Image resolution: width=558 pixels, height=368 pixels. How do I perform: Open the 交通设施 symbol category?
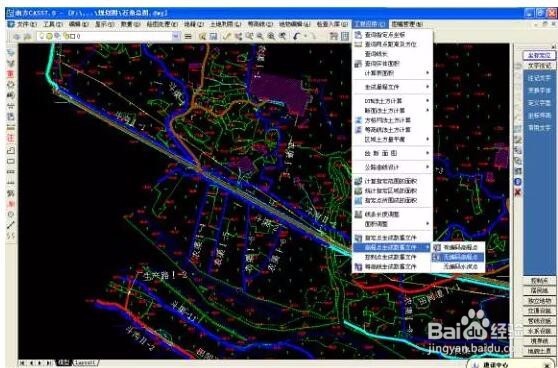point(539,311)
